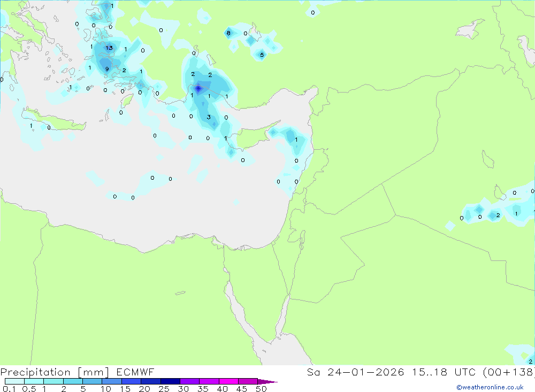Viewport: 535px width, 392px height.
Task: Select the 1–2 mm legend color swatch
Action: click(53, 381)
